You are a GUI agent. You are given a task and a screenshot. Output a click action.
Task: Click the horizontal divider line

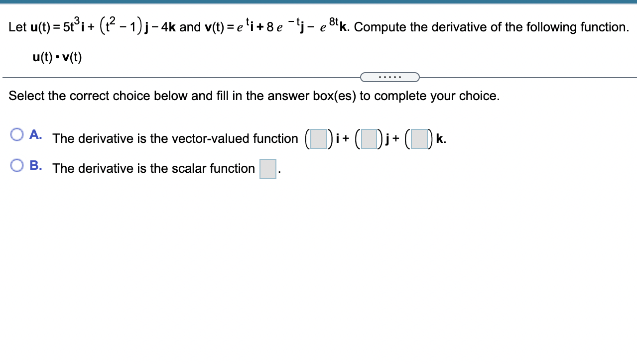(149, 77)
